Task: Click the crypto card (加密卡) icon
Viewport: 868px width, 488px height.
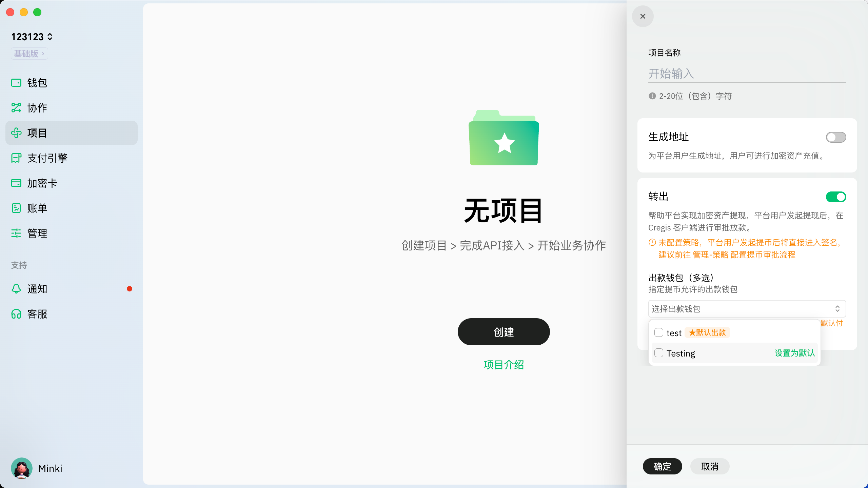Action: (x=16, y=183)
